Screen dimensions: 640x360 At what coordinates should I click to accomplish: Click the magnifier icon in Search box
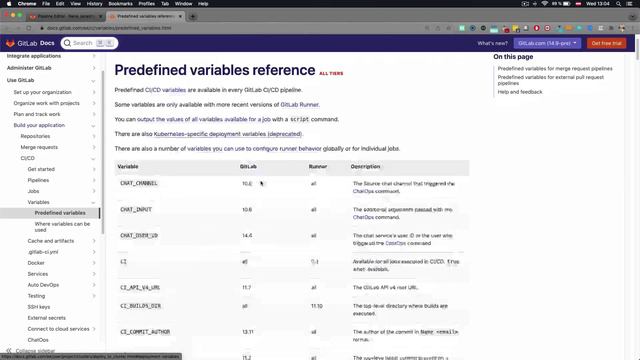coord(67,43)
